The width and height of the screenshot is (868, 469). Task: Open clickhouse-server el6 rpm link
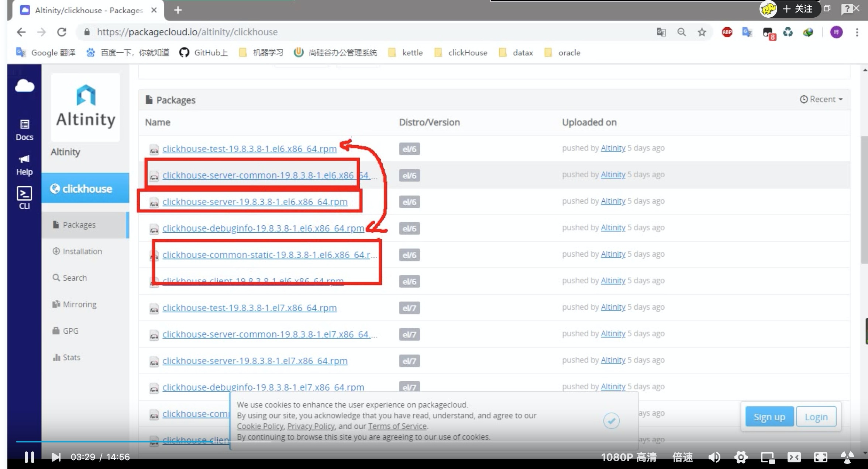(x=255, y=202)
